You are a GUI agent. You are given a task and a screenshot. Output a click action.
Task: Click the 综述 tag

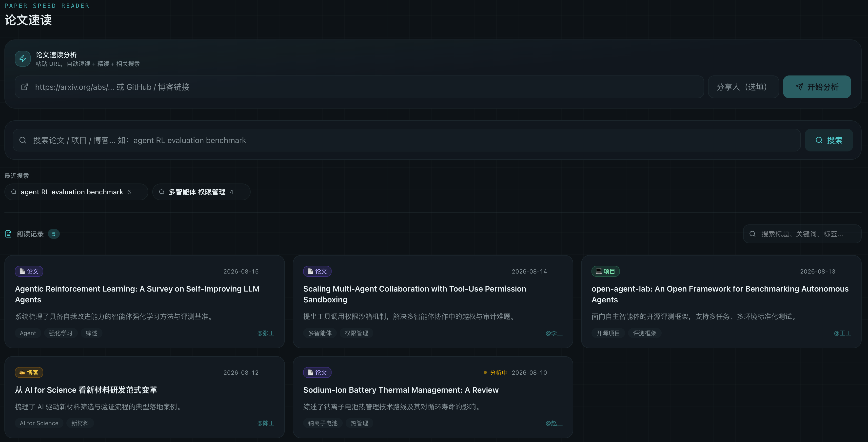pyautogui.click(x=91, y=333)
